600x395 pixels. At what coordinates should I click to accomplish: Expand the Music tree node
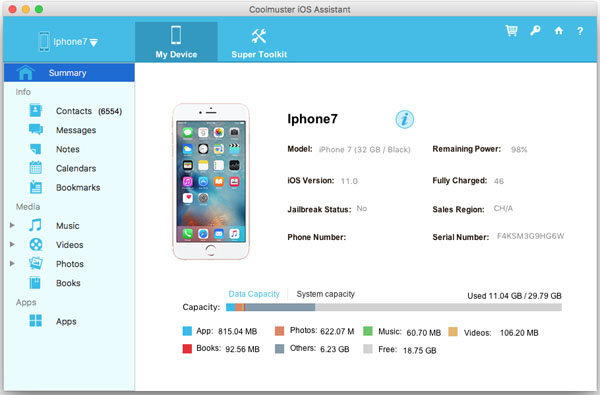pos(12,225)
